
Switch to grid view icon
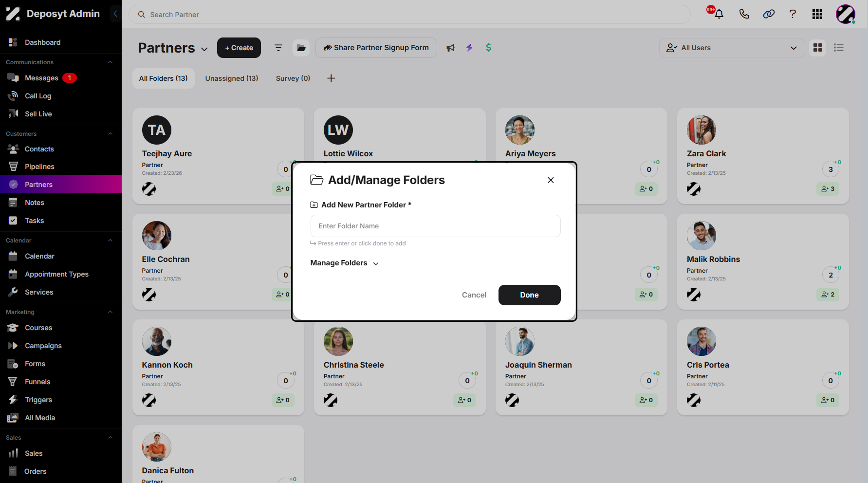[x=818, y=48]
